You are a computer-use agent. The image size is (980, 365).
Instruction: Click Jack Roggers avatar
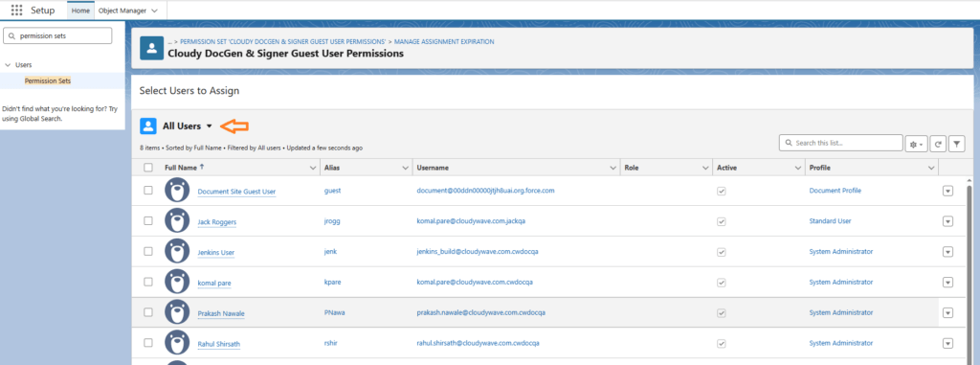tap(177, 221)
